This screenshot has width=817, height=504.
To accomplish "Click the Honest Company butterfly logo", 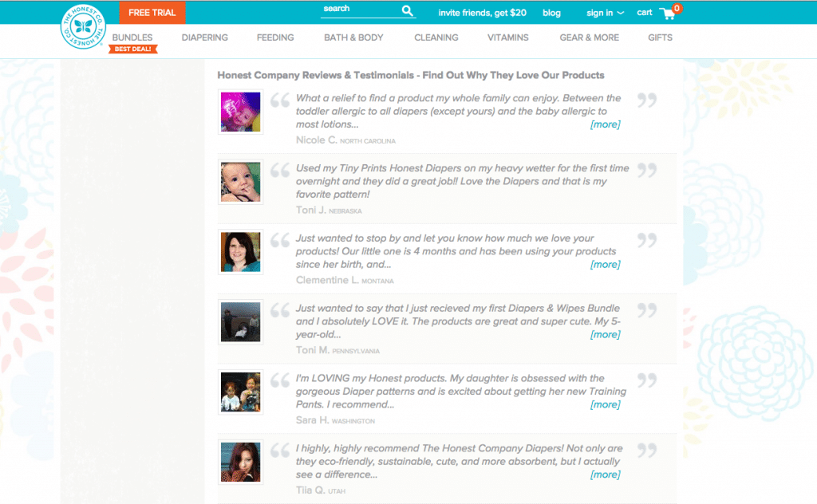I will pyautogui.click(x=83, y=26).
